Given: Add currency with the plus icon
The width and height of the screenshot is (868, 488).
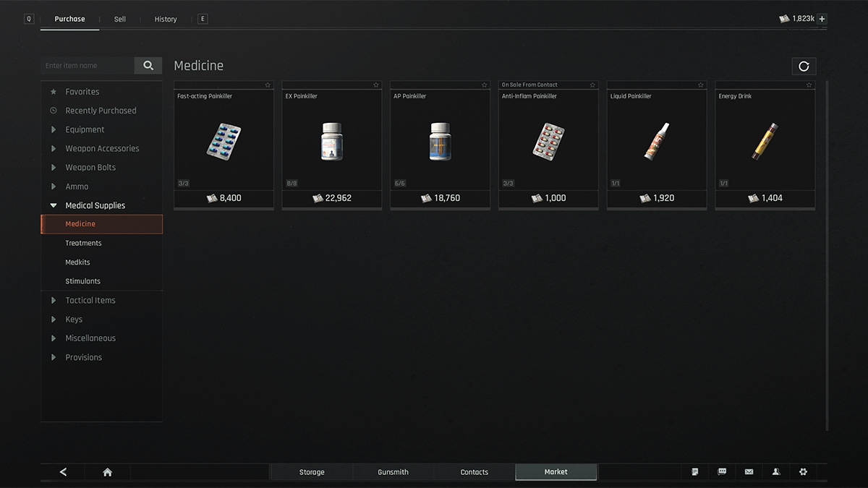Looking at the screenshot, I should [x=822, y=19].
